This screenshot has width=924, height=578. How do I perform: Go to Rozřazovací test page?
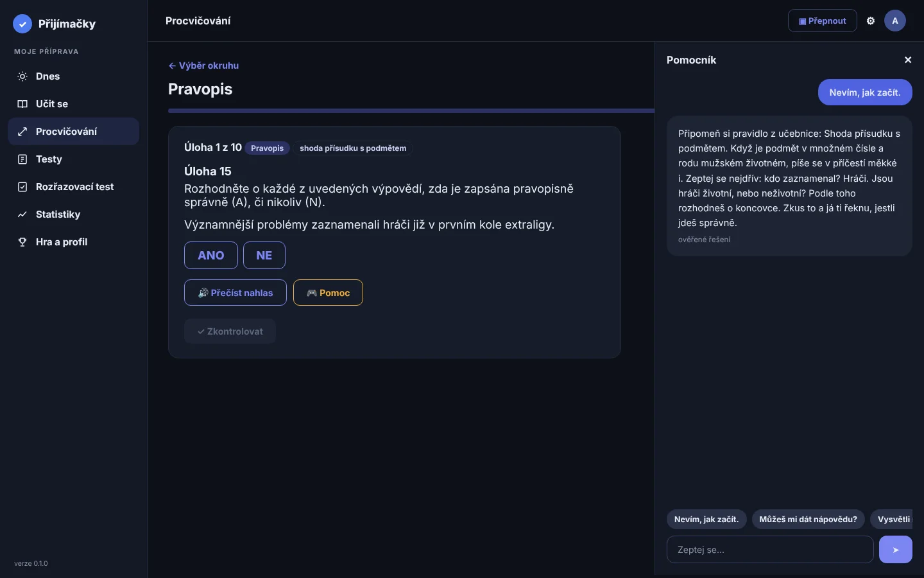pyautogui.click(x=73, y=187)
